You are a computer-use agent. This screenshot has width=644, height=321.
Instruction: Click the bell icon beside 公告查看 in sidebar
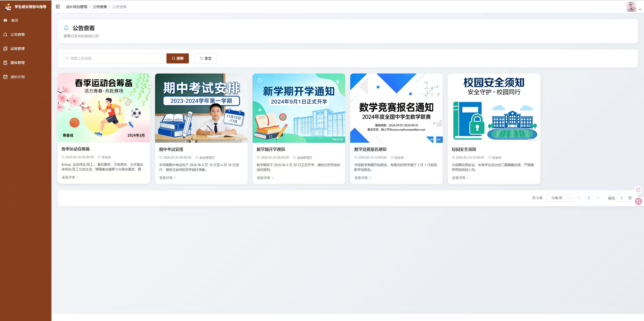point(5,34)
